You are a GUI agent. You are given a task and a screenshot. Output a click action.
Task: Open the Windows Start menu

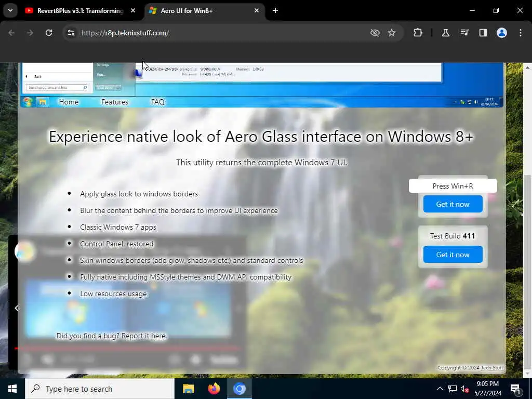point(12,389)
